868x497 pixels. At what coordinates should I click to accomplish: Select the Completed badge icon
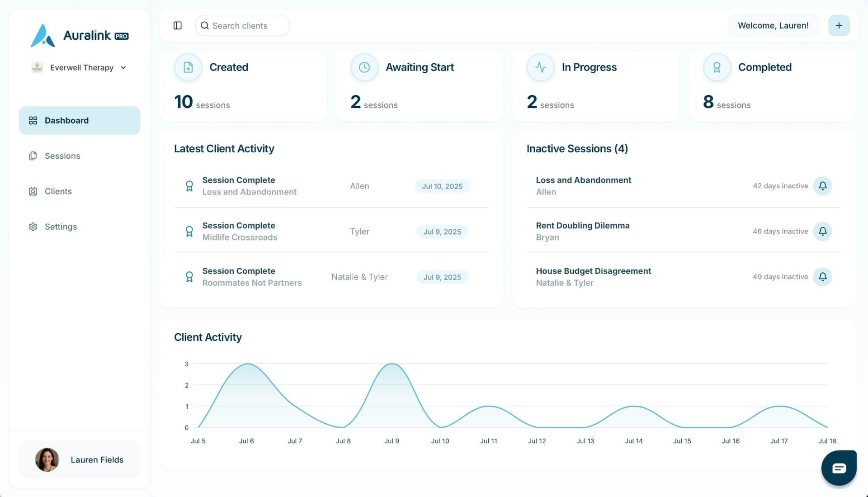tap(716, 67)
